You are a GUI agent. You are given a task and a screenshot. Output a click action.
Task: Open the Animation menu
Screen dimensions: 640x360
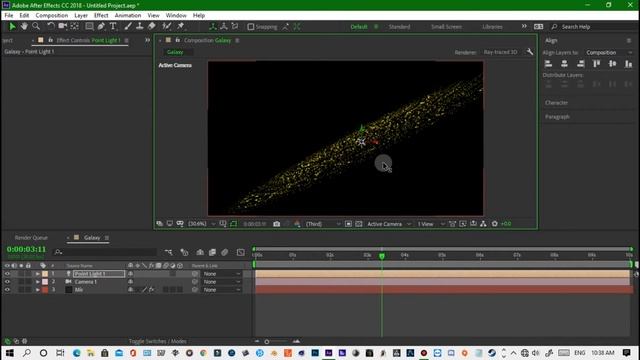128,15
